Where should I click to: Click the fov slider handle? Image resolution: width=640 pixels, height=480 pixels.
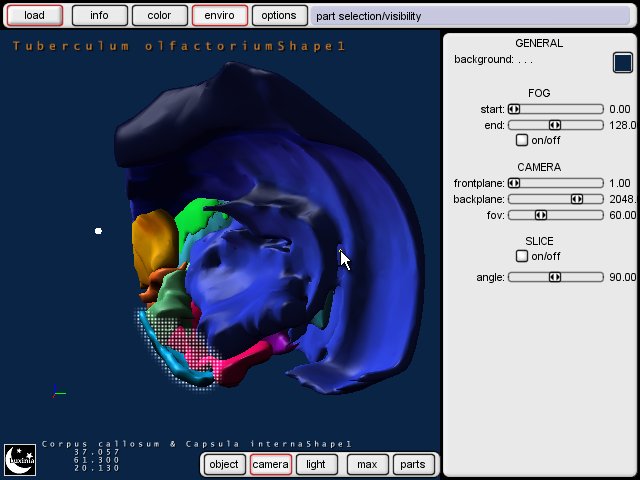541,215
